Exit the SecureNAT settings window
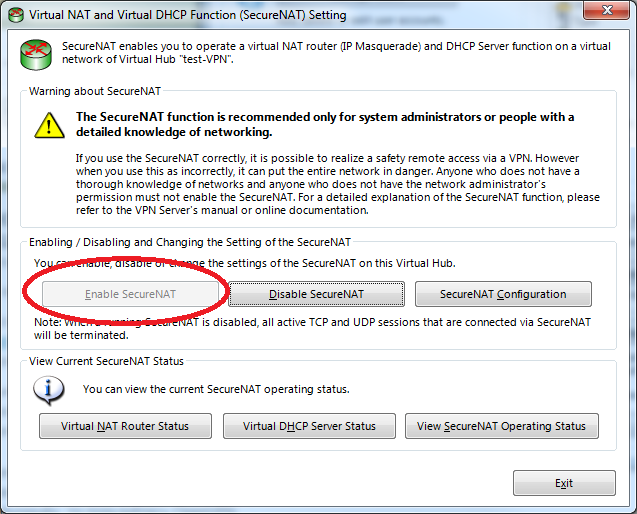 564,483
